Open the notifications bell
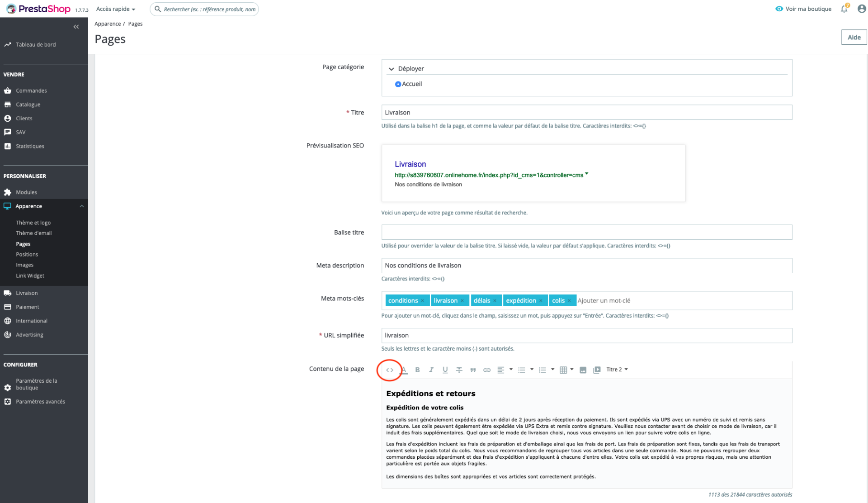The image size is (868, 503). pos(844,9)
